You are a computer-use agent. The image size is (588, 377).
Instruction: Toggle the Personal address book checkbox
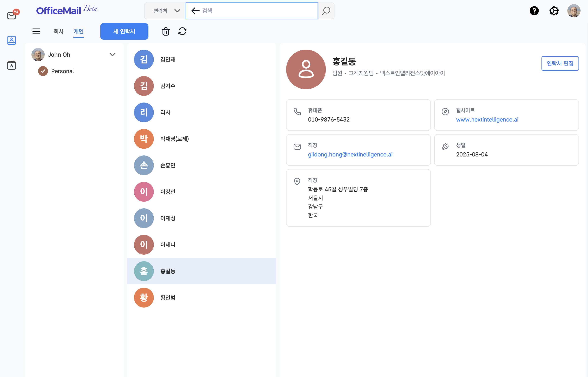[43, 71]
